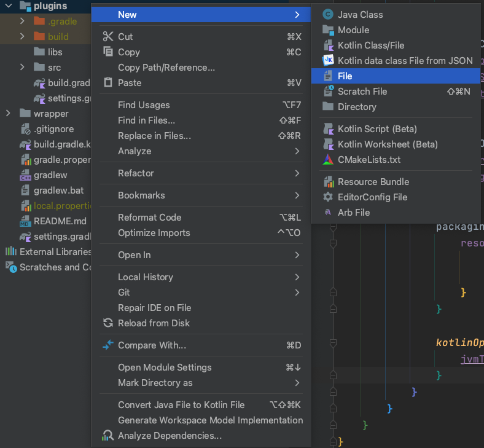Click the Scratches and Consoles icon
The image size is (484, 448).
click(x=11, y=267)
